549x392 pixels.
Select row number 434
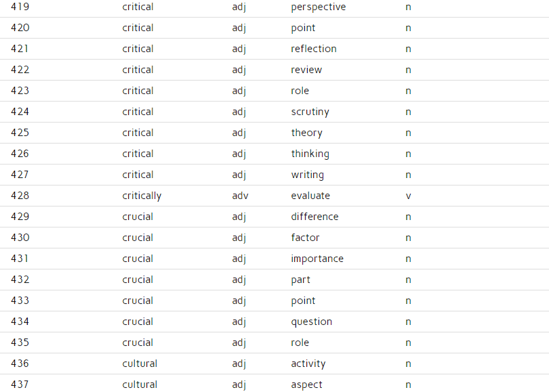(x=20, y=322)
